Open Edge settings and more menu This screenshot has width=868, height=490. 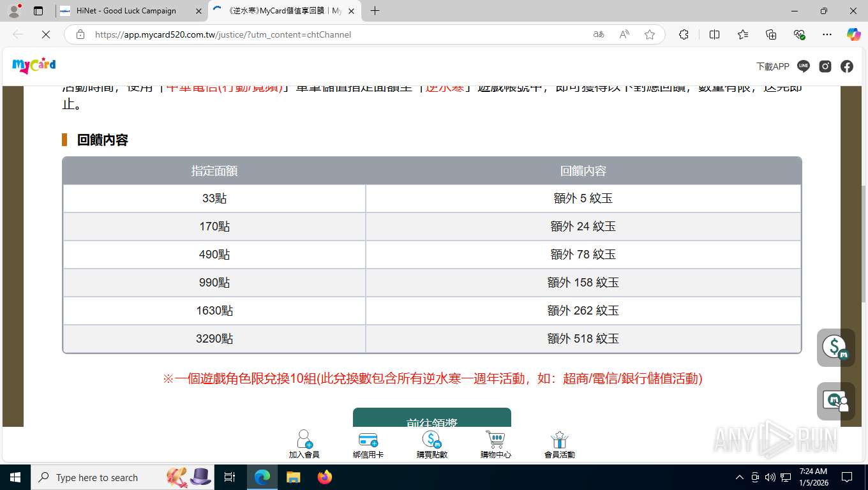[x=827, y=34]
